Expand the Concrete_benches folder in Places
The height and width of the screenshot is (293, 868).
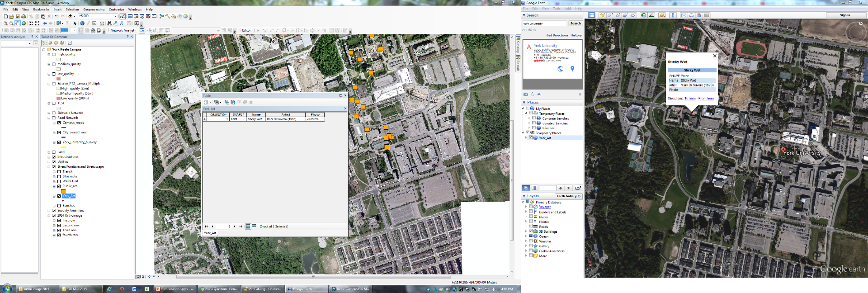(529, 118)
